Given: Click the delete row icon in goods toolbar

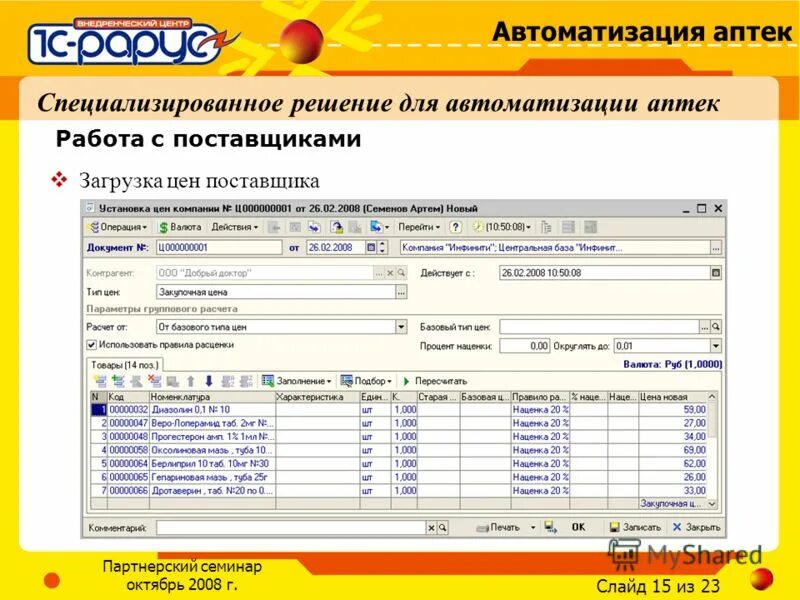Looking at the screenshot, I should tap(152, 381).
